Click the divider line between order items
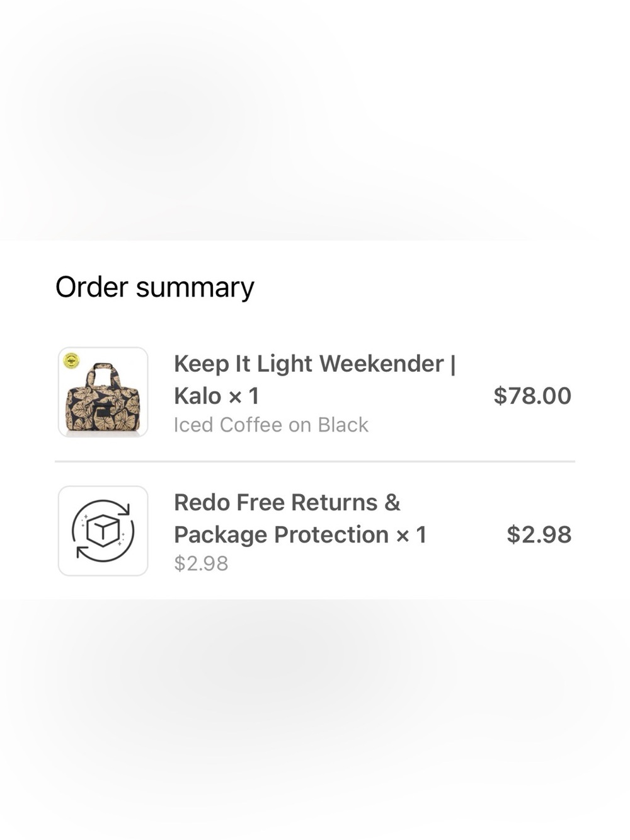 coord(315,461)
